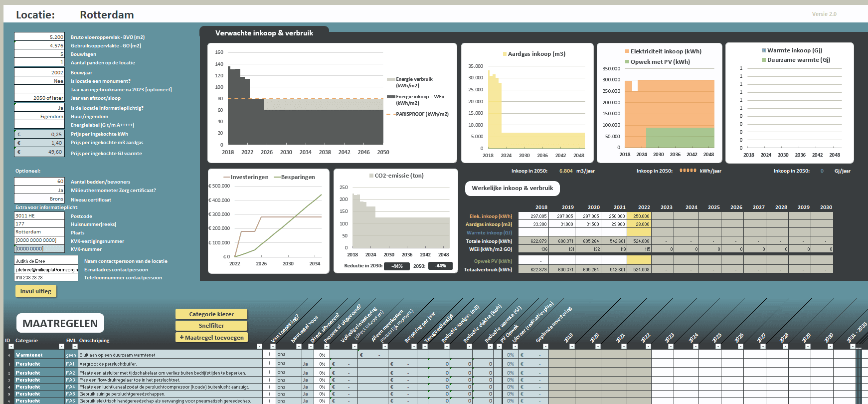Click the info 'i' in the FA2 row

pyautogui.click(x=270, y=372)
